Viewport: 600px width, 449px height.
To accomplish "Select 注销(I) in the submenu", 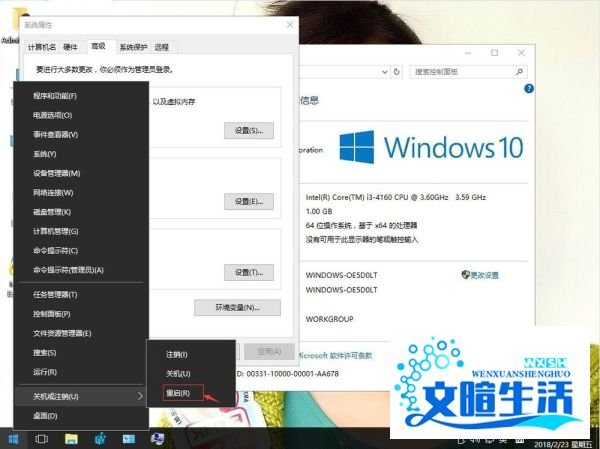I will coord(191,354).
